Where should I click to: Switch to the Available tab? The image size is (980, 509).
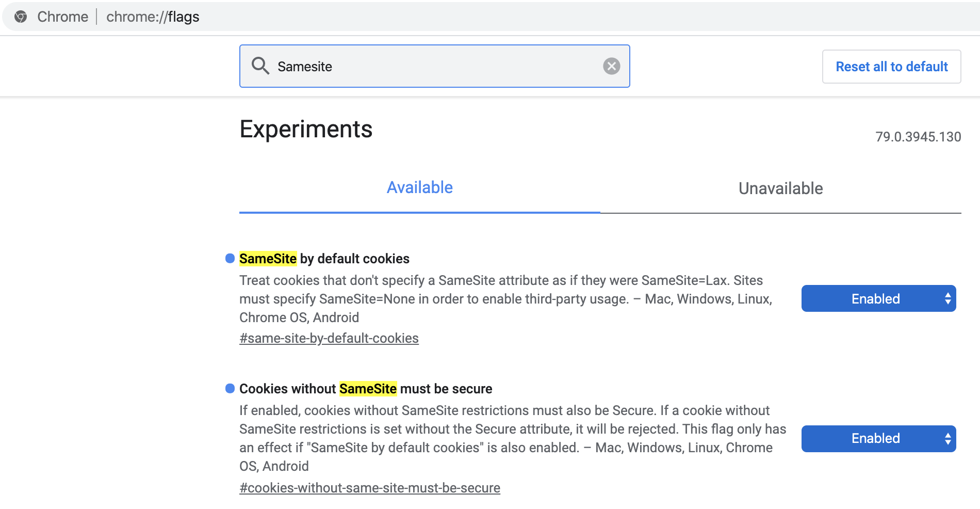click(420, 187)
